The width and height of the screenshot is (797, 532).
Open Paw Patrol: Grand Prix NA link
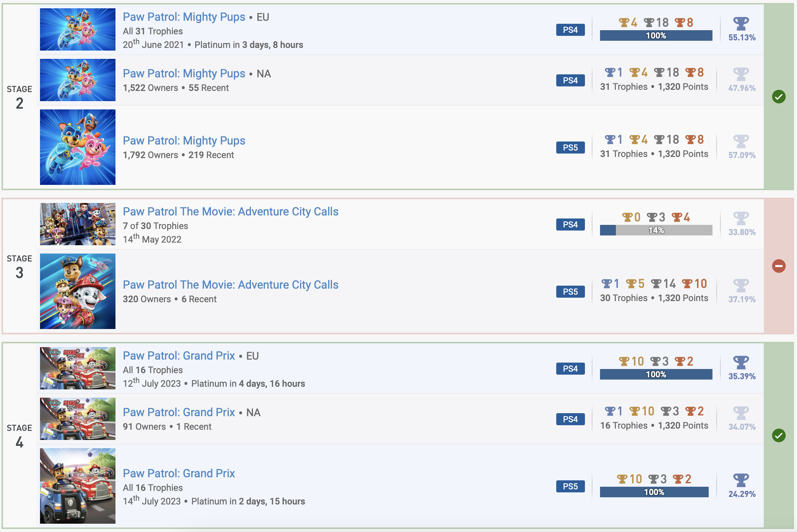point(178,412)
